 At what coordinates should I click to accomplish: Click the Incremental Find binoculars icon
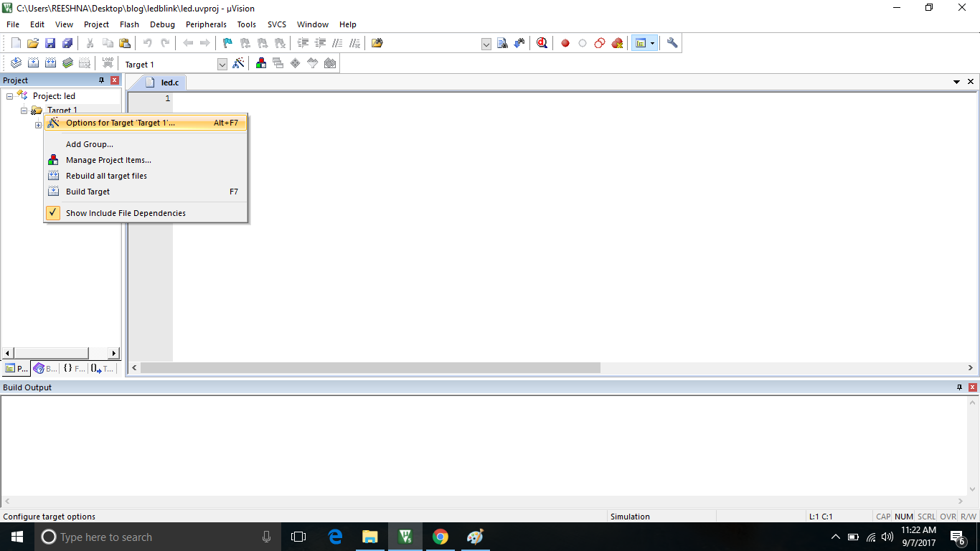tap(519, 43)
